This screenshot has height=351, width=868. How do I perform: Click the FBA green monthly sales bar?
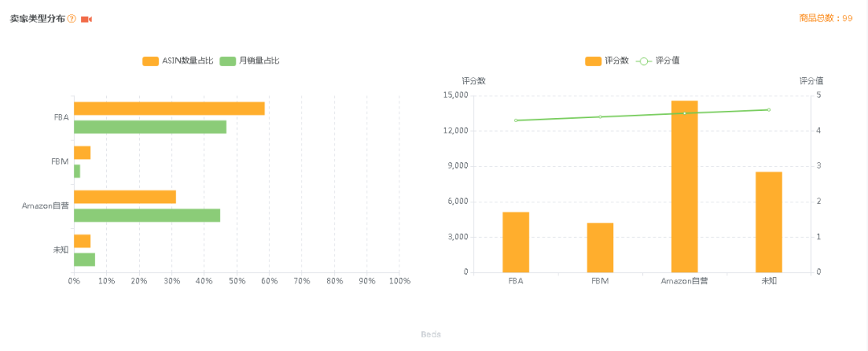click(149, 127)
